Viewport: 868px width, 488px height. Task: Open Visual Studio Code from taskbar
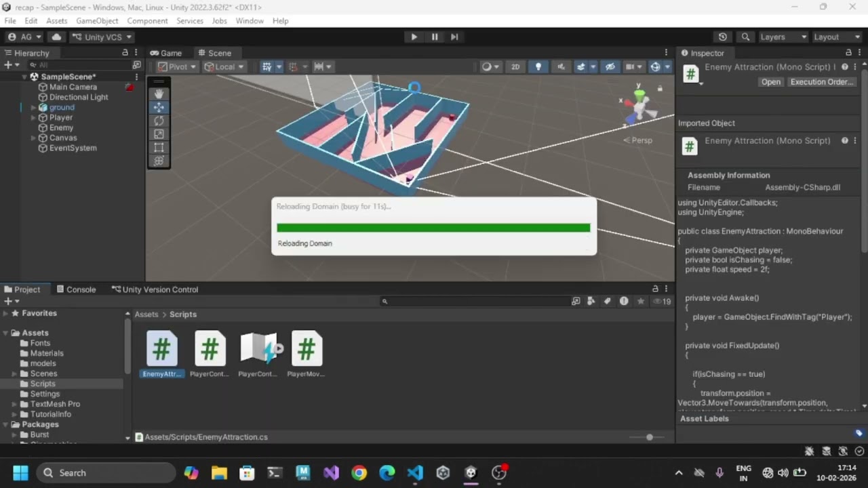tap(415, 472)
